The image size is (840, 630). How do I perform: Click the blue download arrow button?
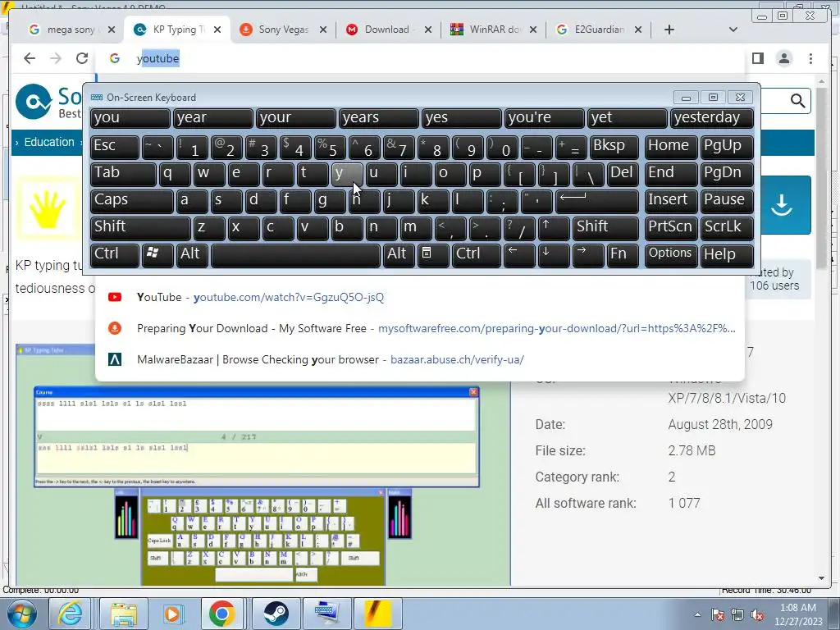(782, 205)
